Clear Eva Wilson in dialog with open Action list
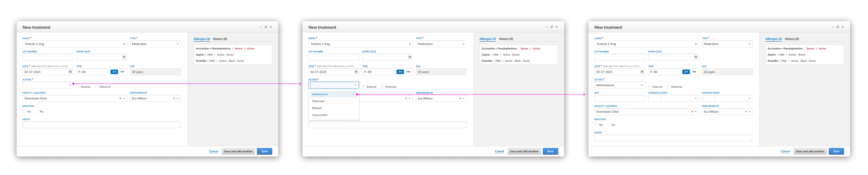This screenshot has width=868, height=175. coord(460,99)
